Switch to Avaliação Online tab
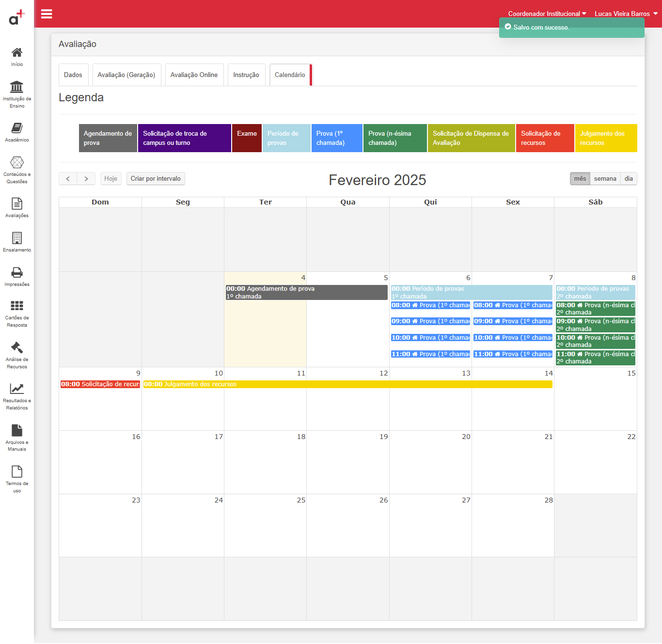This screenshot has width=662, height=644. pos(194,75)
